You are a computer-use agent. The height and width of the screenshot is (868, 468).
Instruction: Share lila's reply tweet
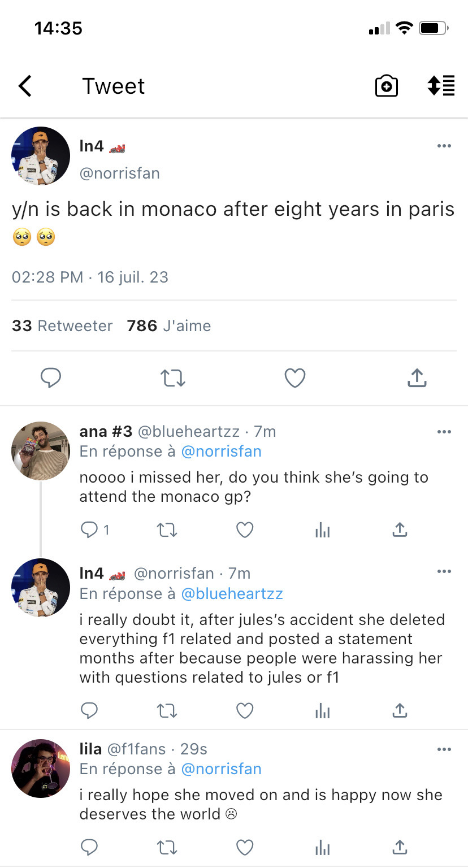coord(400,847)
